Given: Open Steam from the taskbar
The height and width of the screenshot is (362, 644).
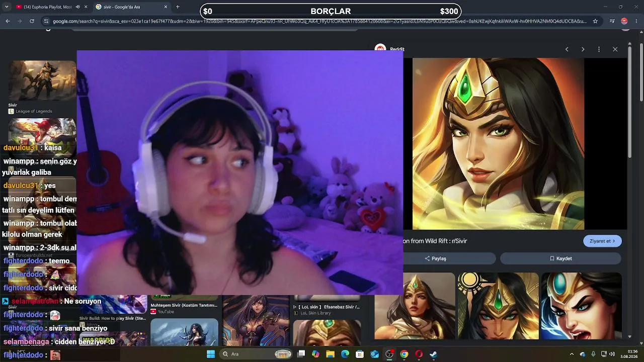Looking at the screenshot, I should pos(433,354).
